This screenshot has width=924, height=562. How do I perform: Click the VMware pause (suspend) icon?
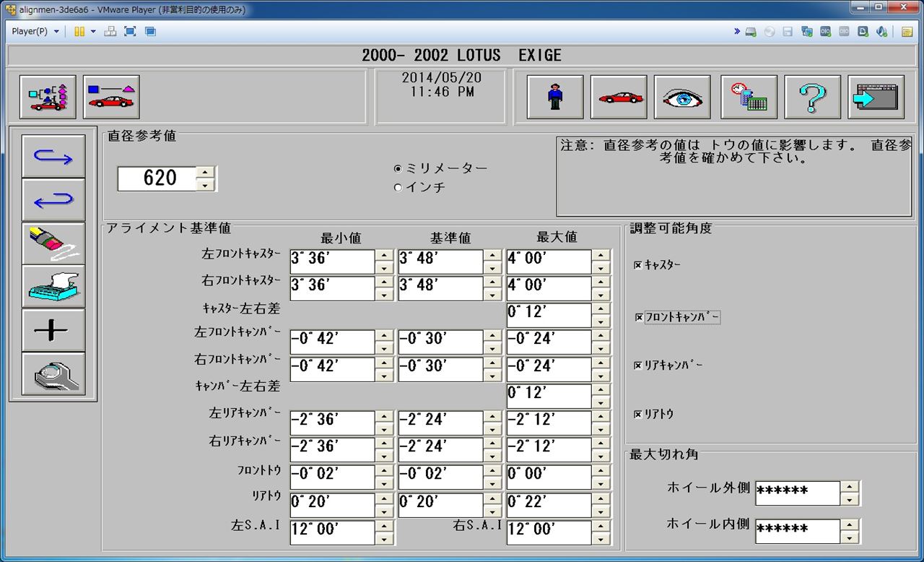[79, 32]
